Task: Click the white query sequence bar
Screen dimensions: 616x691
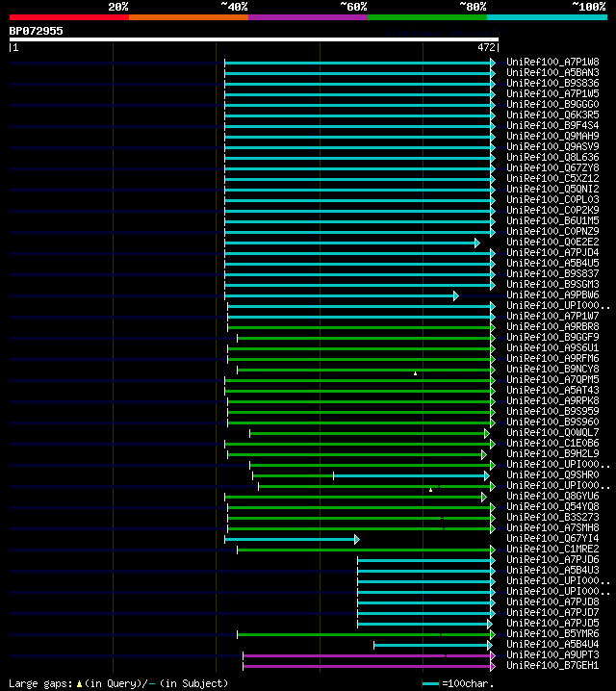Action: pos(254,39)
